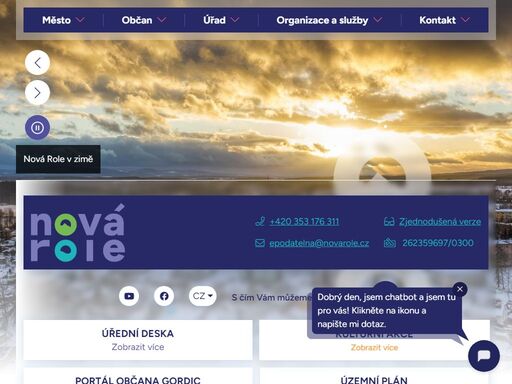Click the glasses simplified version icon
This screenshot has height=384, width=512.
click(x=389, y=221)
